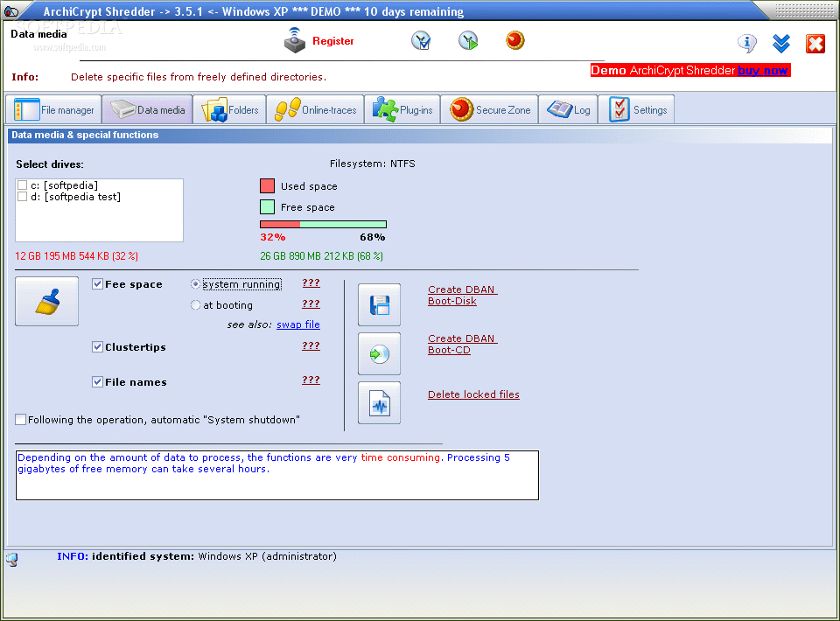Click the broom start-cleaning button
Image resolution: width=840 pixels, height=621 pixels.
(46, 302)
